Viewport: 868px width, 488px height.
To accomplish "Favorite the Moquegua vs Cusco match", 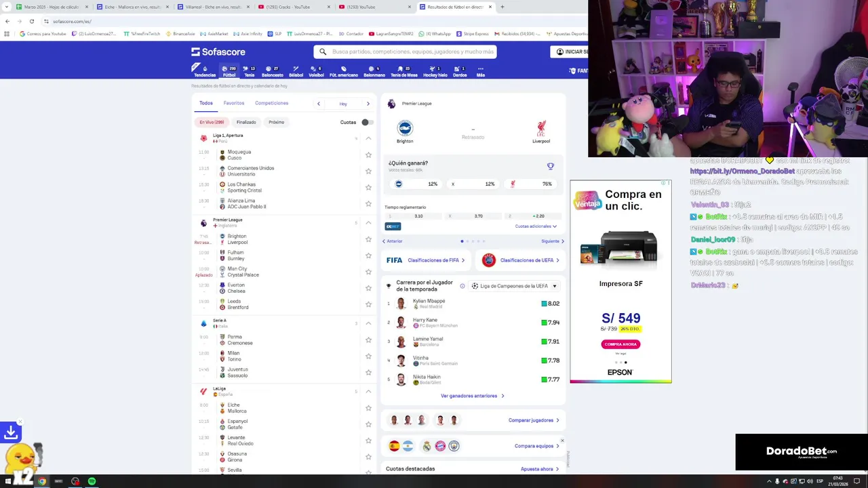I will tap(368, 155).
